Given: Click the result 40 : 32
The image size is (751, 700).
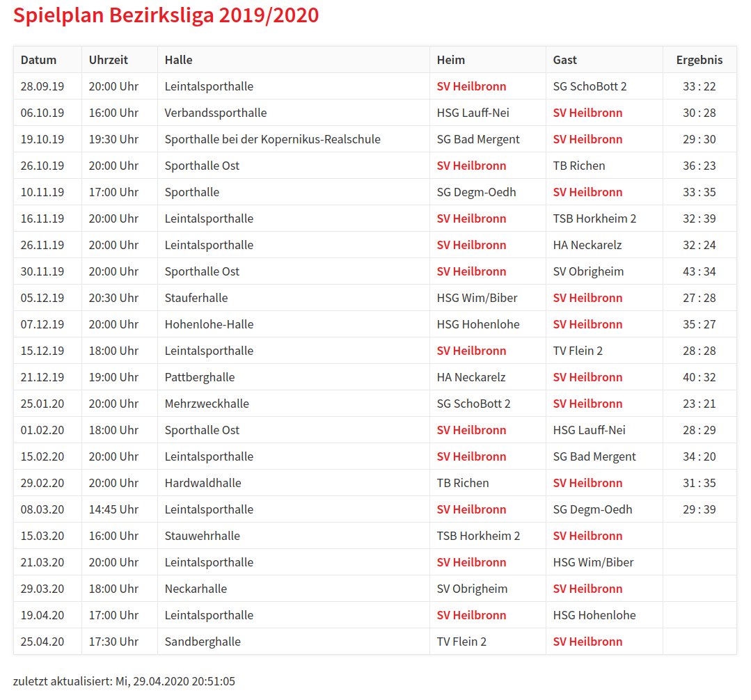Looking at the screenshot, I should tap(699, 377).
